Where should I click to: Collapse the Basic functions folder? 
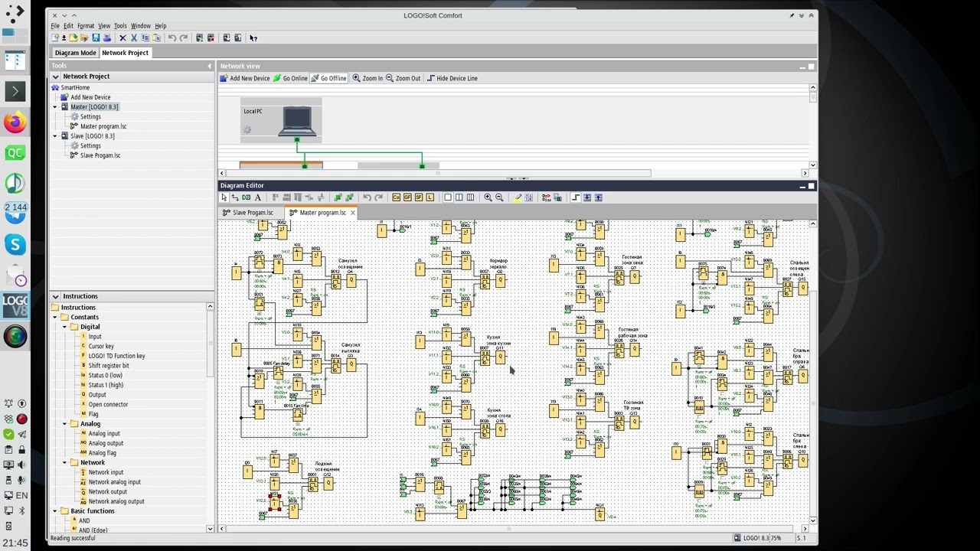55,511
